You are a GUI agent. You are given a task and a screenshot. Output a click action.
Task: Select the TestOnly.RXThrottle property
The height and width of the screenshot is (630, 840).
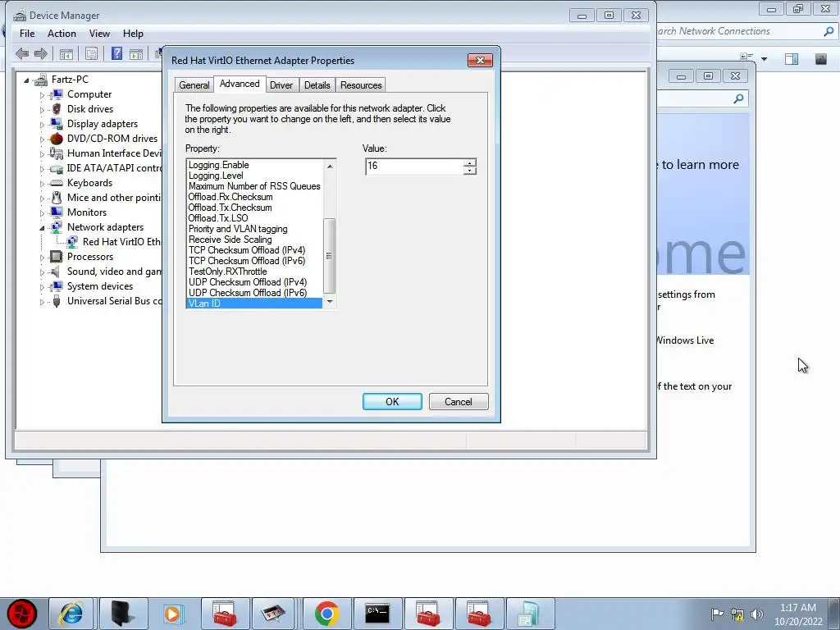pyautogui.click(x=228, y=272)
